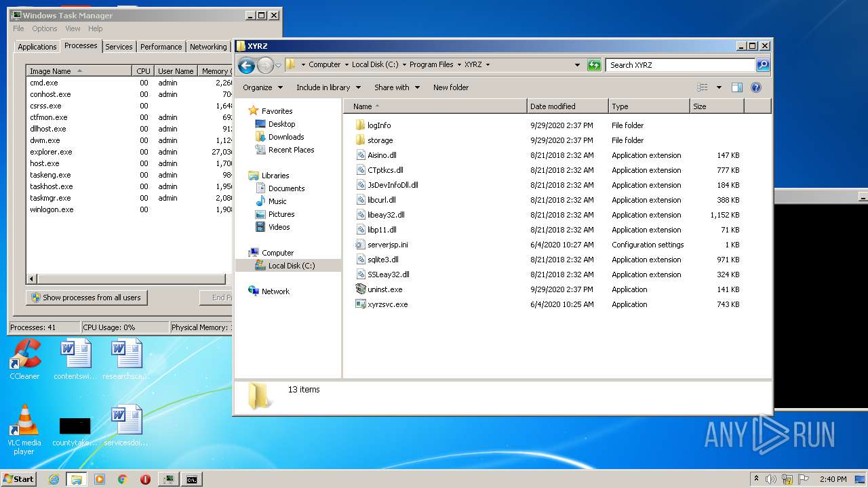Switch to the Applications tab

coord(37,47)
